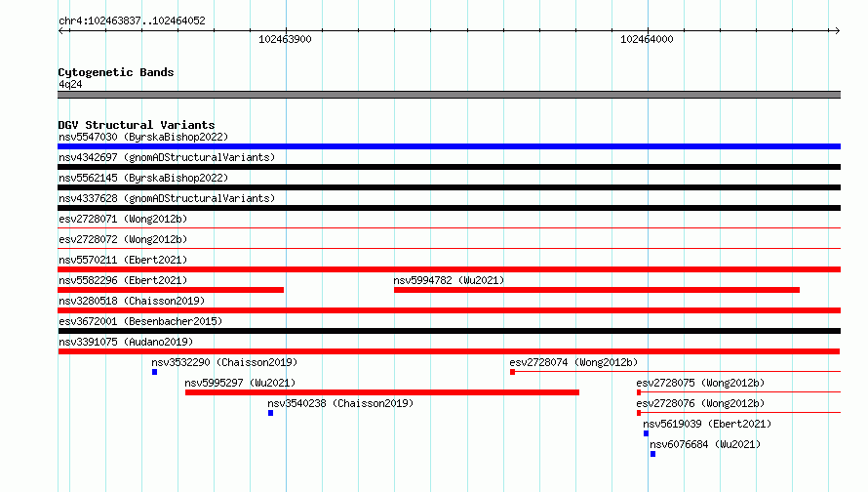Click the chr4:102463837..102464052 region label

[132, 20]
